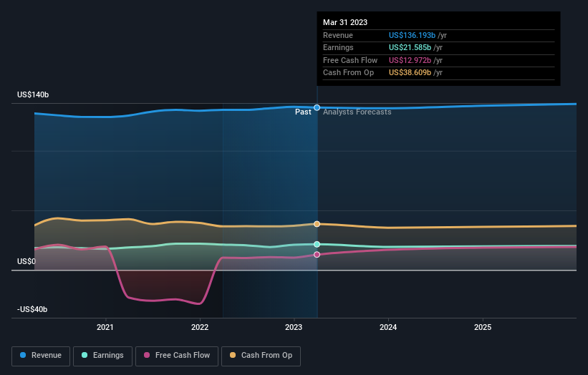Click the US$21.585b earnings value
The height and width of the screenshot is (375, 588).
(x=410, y=47)
